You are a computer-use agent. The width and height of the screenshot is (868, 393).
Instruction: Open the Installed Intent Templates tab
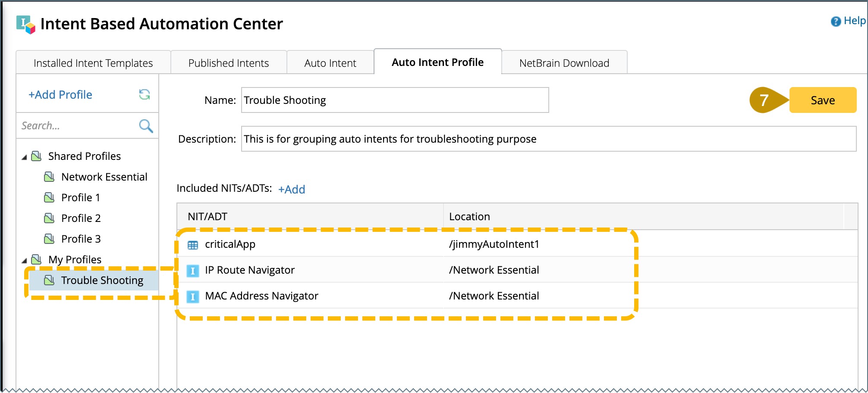tap(93, 63)
